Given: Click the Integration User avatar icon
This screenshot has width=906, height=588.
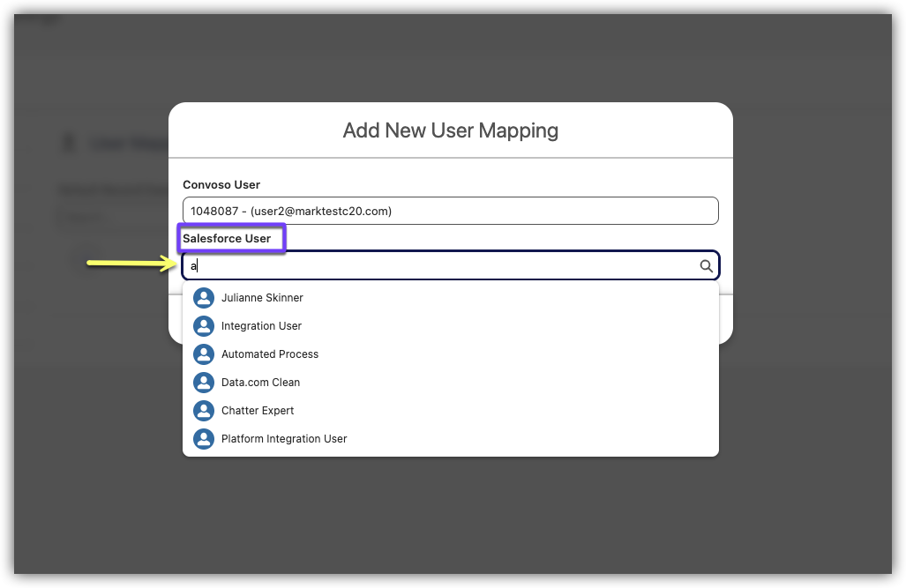Looking at the screenshot, I should tap(204, 326).
